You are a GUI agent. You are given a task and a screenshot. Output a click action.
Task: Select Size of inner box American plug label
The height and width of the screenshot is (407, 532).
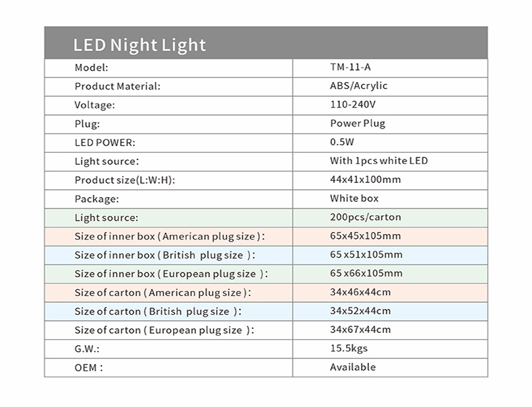pyautogui.click(x=170, y=236)
